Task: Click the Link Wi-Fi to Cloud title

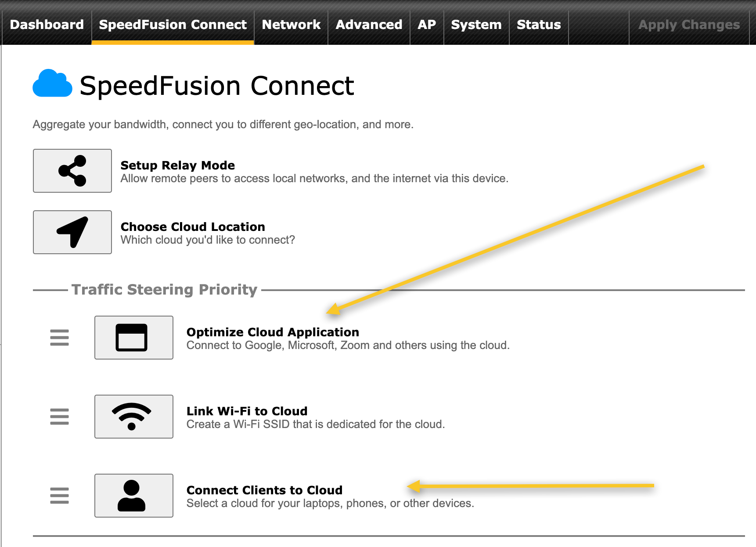Action: tap(247, 411)
